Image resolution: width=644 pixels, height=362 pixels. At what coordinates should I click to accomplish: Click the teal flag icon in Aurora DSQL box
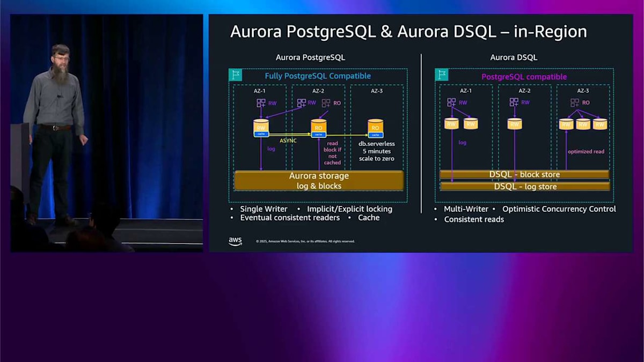tap(442, 75)
